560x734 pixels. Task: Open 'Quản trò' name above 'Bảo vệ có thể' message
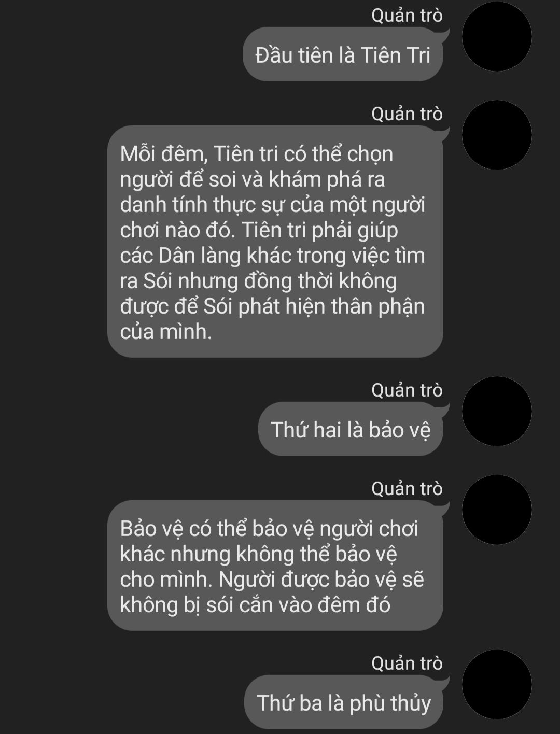[x=407, y=489]
